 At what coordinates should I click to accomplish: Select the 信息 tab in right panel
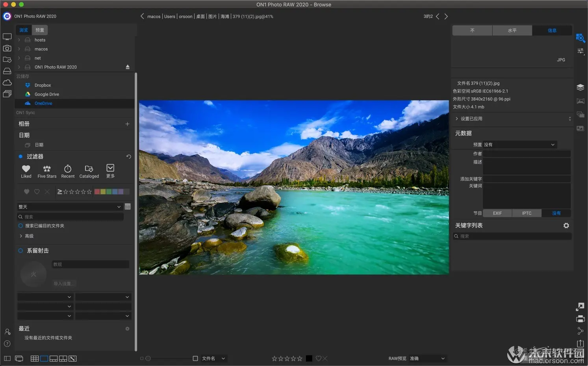[x=552, y=30]
